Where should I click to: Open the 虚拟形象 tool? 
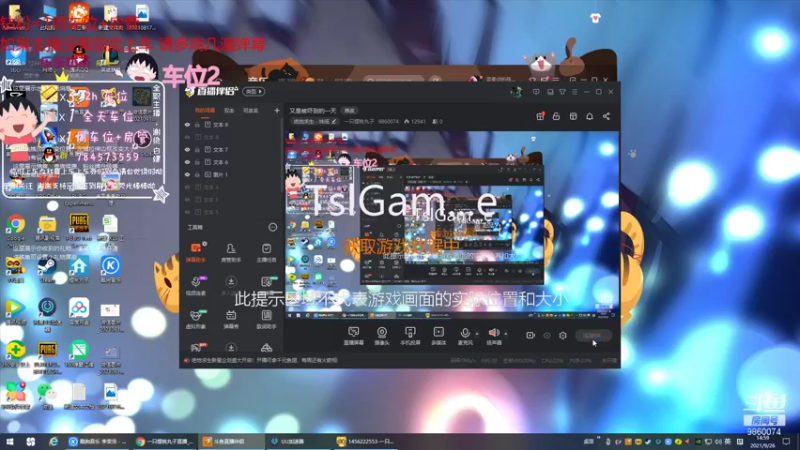pyautogui.click(x=195, y=319)
